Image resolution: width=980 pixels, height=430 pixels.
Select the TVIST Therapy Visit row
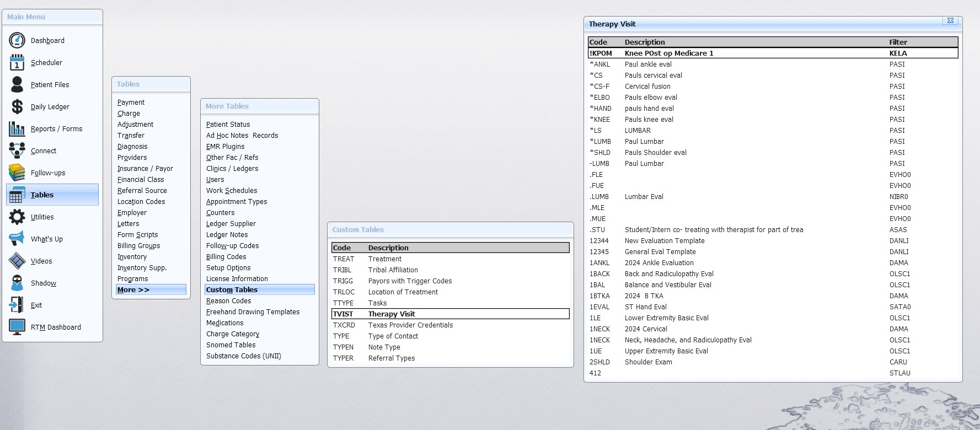tap(451, 314)
